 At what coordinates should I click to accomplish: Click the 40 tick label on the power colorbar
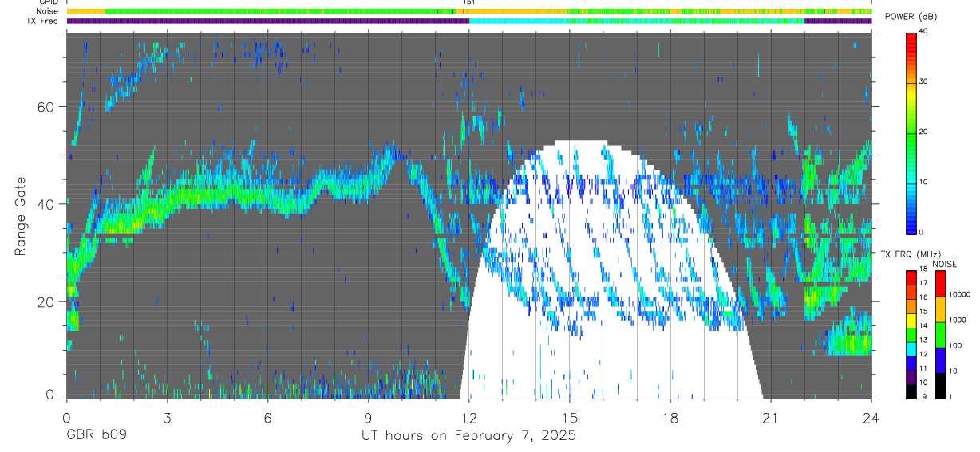click(923, 32)
